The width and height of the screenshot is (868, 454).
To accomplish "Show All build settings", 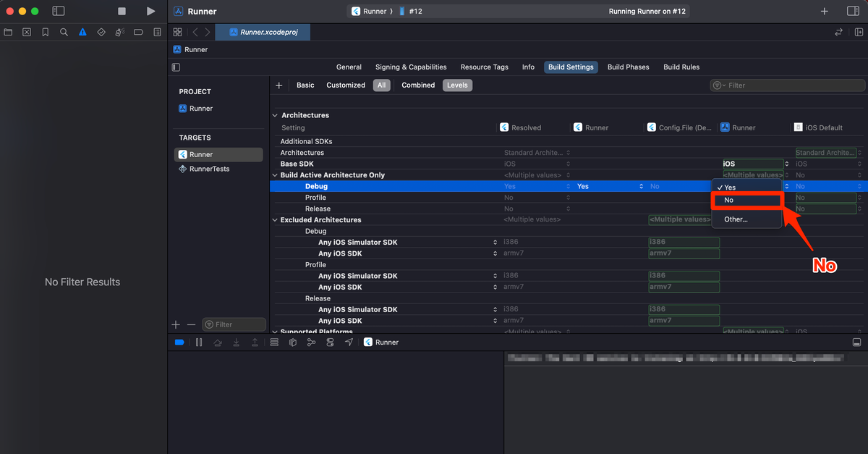I will coord(381,85).
